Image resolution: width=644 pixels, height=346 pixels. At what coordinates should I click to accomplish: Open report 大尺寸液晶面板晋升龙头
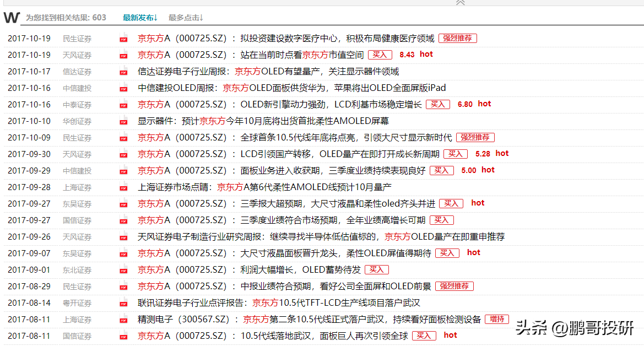[x=284, y=253]
